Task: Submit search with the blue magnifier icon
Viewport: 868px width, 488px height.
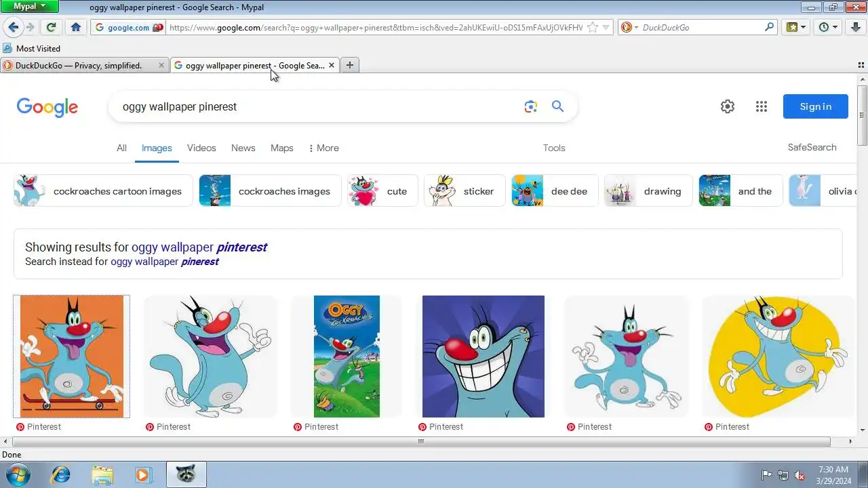Action: (x=557, y=106)
